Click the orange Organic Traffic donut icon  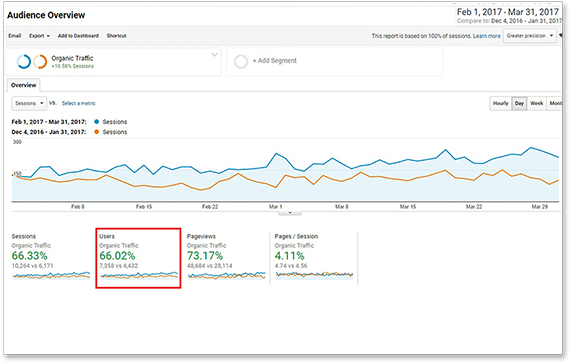[40, 61]
